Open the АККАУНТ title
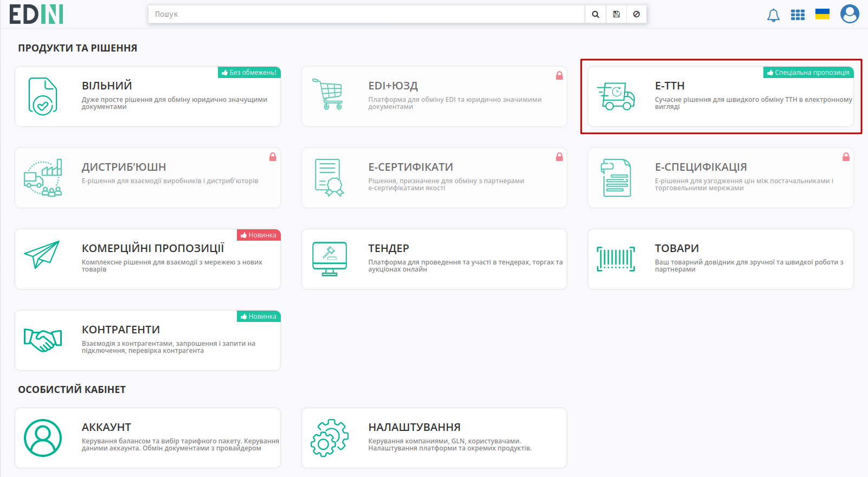The height and width of the screenshot is (477, 868). tap(106, 427)
